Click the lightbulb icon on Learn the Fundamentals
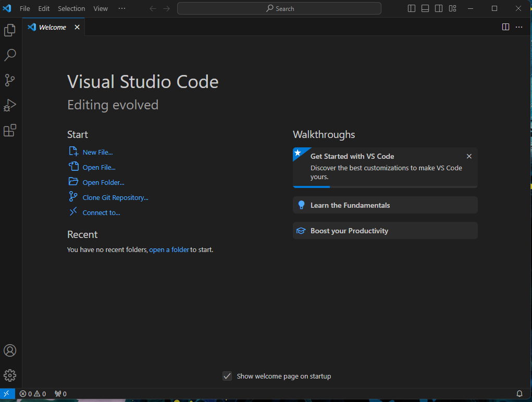The height and width of the screenshot is (402, 532). tap(301, 205)
